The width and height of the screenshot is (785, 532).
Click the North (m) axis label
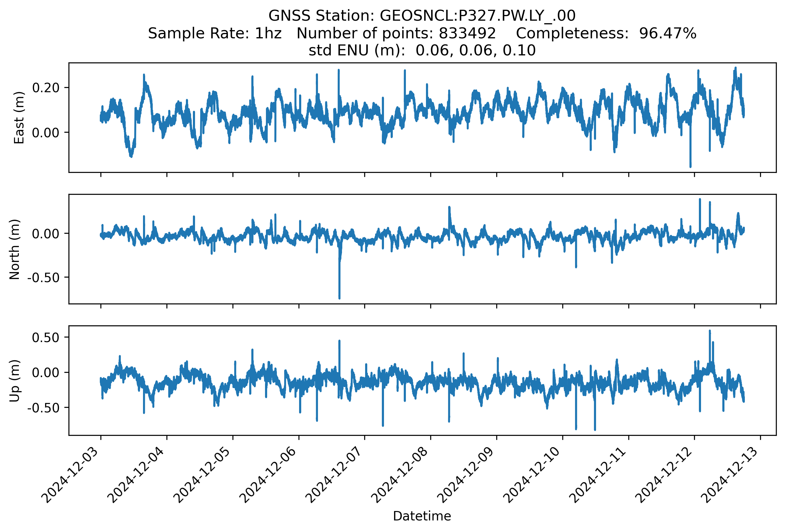(x=15, y=249)
